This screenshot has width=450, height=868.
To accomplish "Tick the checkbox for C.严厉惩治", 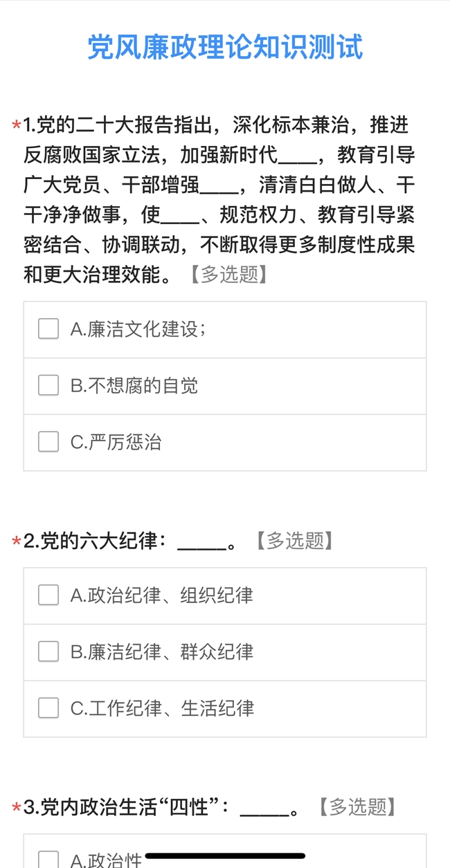I will (x=48, y=441).
